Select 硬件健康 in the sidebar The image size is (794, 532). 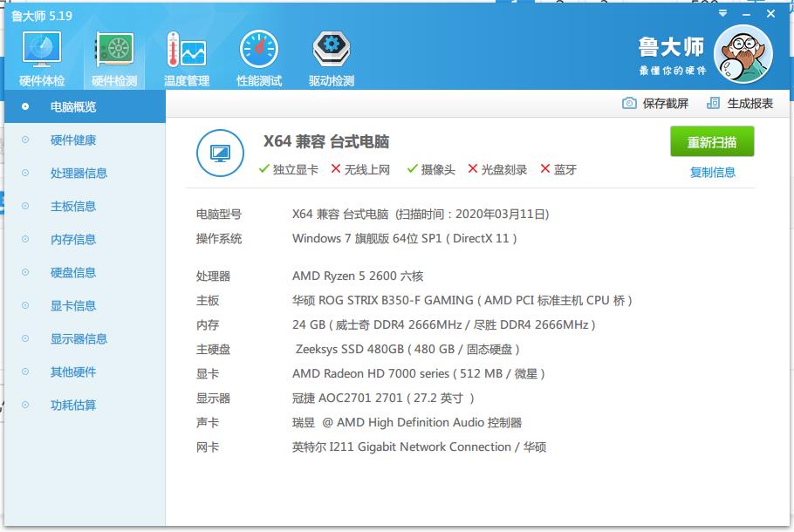(86, 140)
